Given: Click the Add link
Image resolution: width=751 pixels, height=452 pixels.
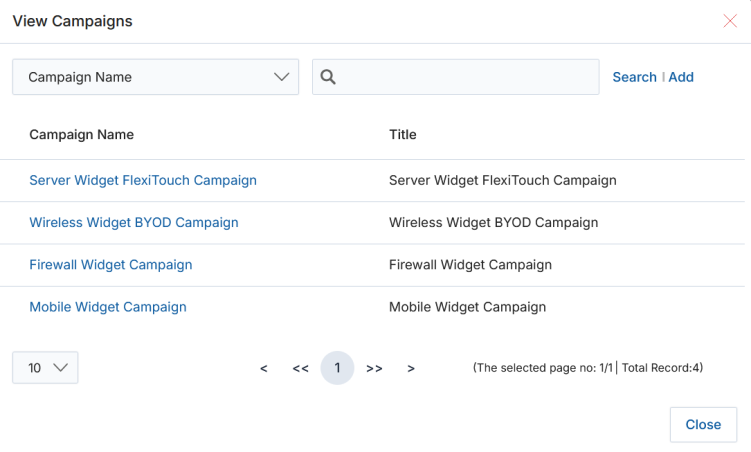Looking at the screenshot, I should click(x=681, y=77).
